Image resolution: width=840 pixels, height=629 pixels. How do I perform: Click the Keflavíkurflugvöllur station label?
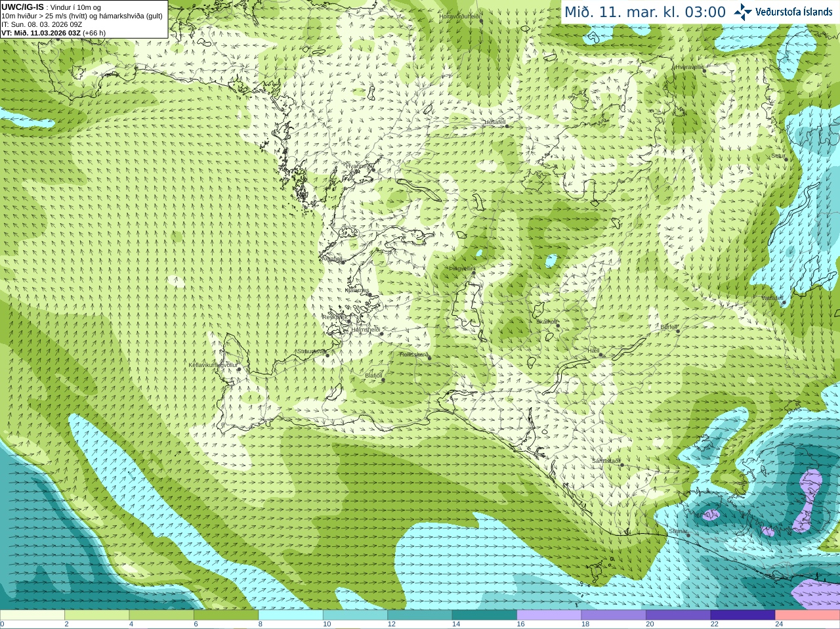pos(213,365)
